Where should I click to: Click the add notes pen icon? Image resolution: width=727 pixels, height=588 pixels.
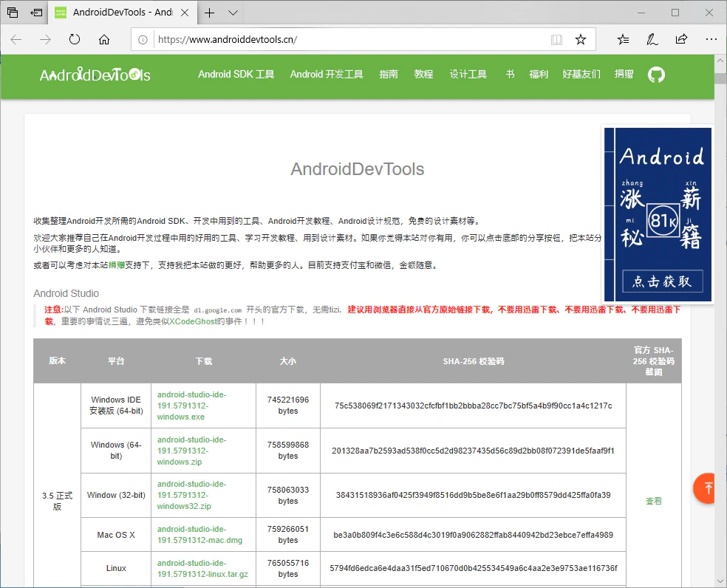pos(652,39)
